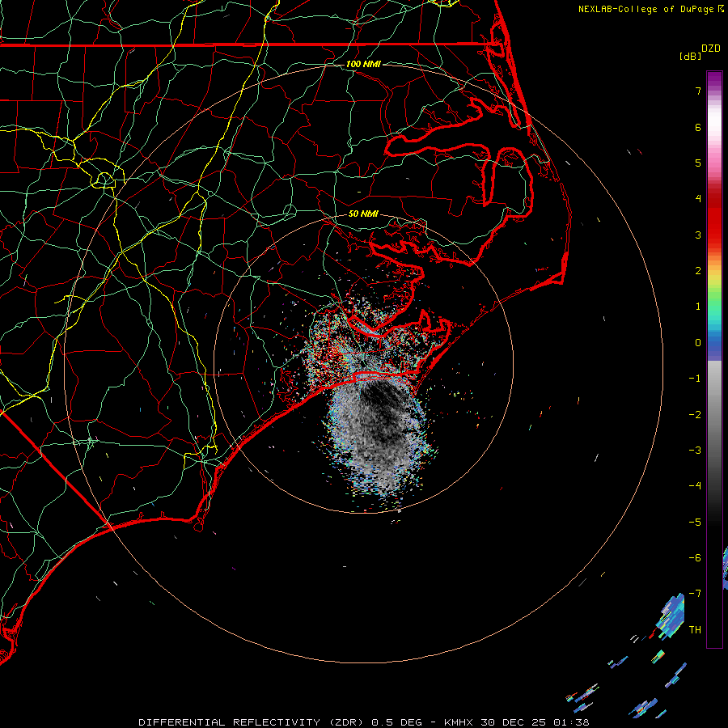
Task: Click the [dB] units label
Action: (690, 56)
